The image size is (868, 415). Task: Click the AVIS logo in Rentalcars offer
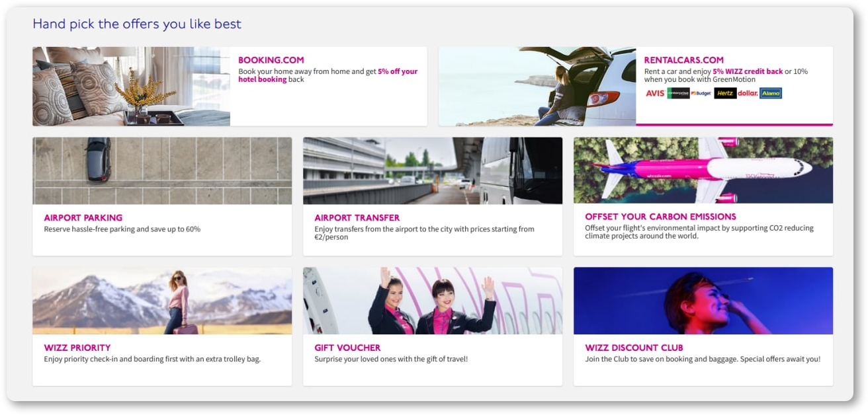click(655, 93)
